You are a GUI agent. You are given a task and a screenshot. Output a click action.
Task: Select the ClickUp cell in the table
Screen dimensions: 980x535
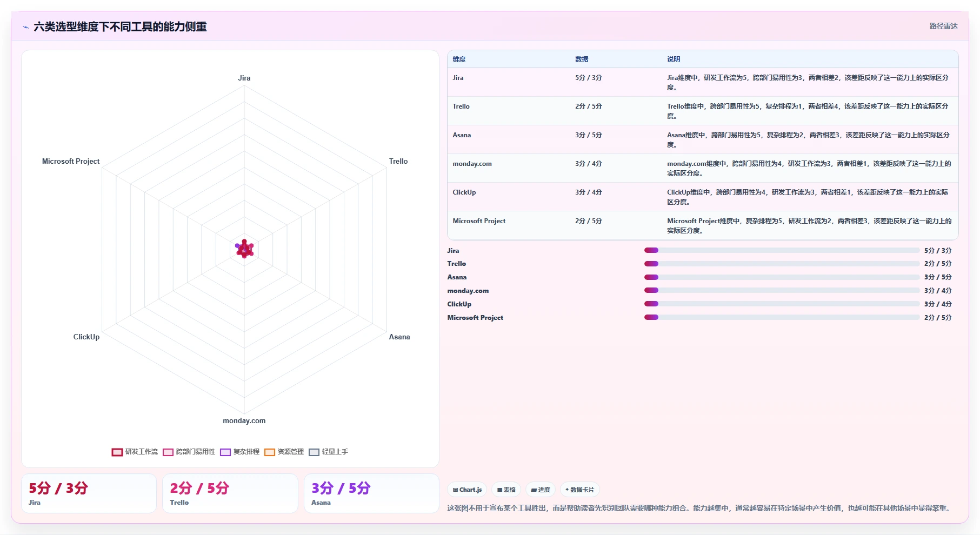(x=509, y=197)
